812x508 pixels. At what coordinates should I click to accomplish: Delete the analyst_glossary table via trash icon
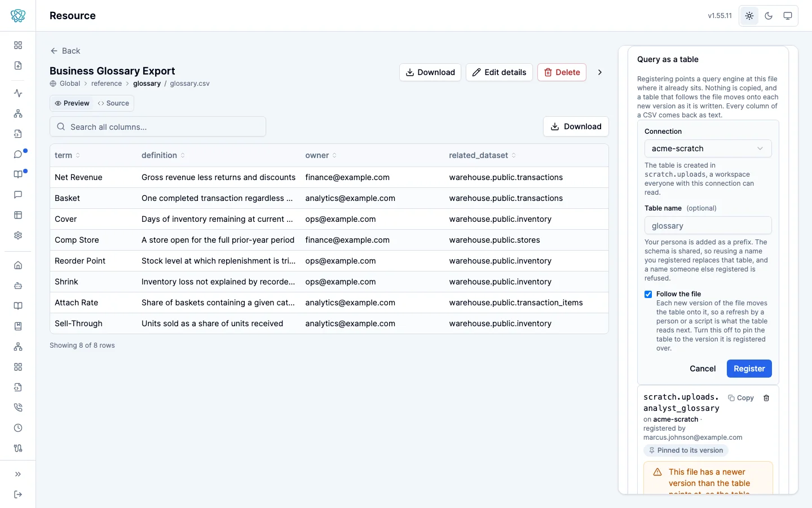coord(766,398)
